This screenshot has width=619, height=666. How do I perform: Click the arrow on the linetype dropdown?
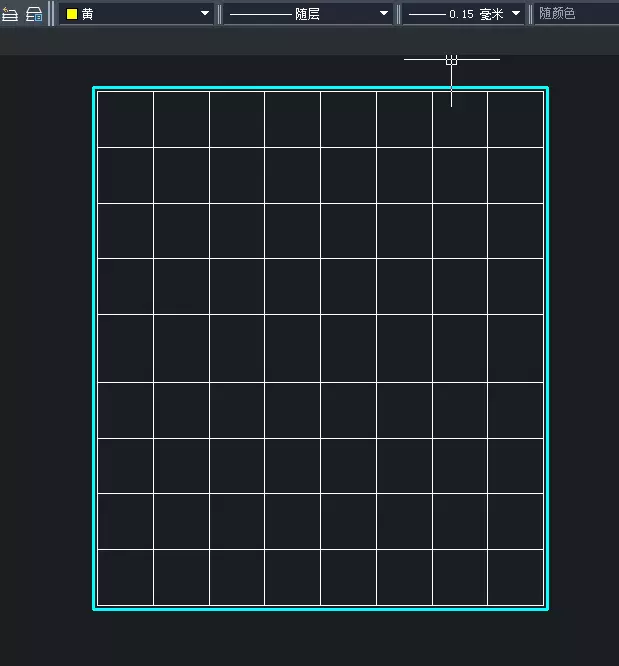coord(384,14)
